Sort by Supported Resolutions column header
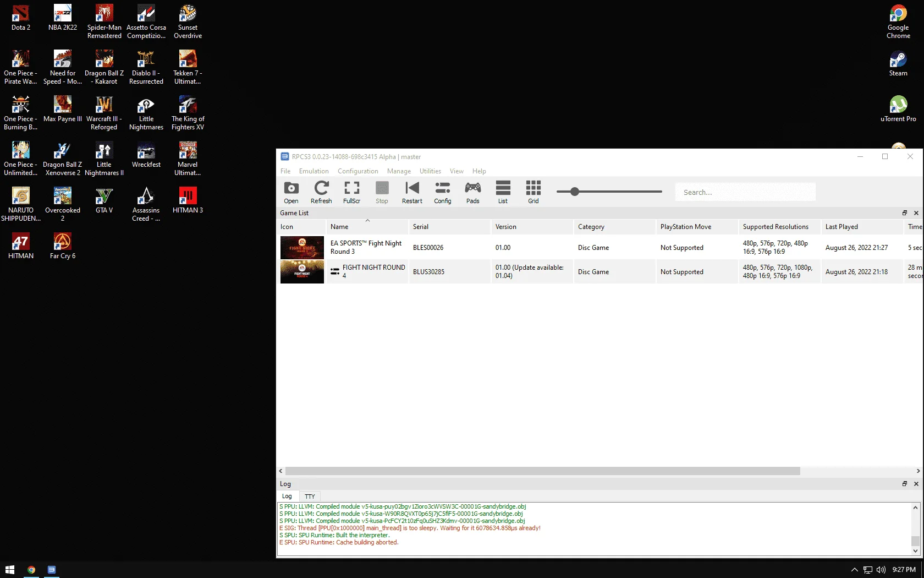The height and width of the screenshot is (578, 924). (779, 227)
